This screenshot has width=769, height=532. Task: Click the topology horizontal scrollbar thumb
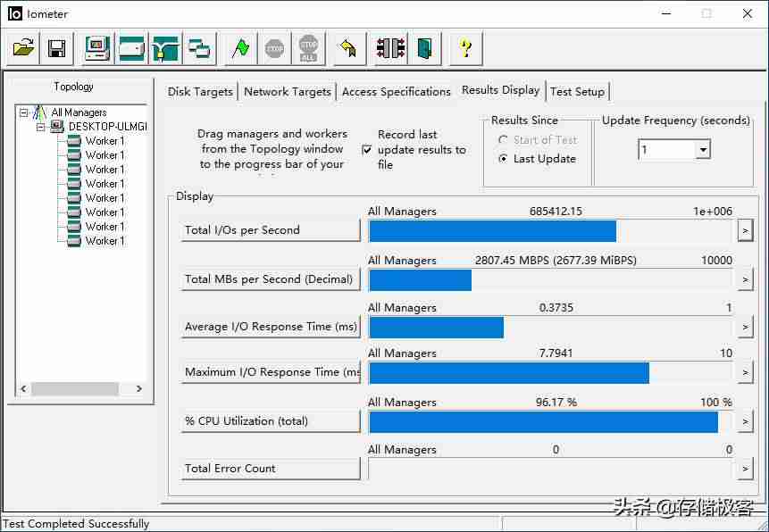click(74, 389)
